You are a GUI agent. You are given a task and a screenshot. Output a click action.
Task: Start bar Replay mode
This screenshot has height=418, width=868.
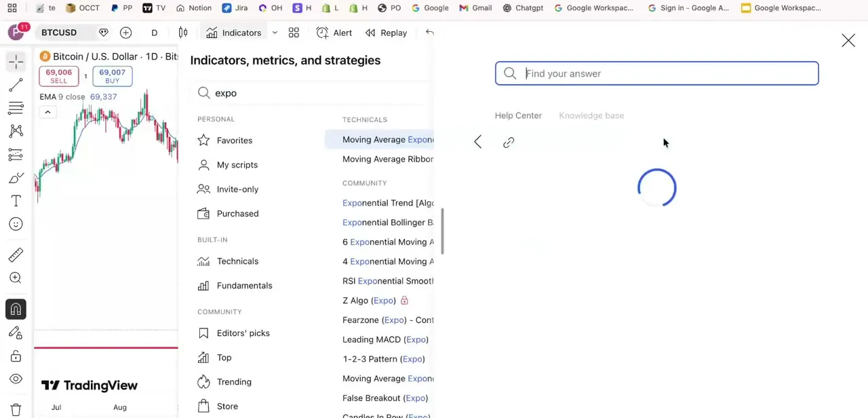(386, 33)
